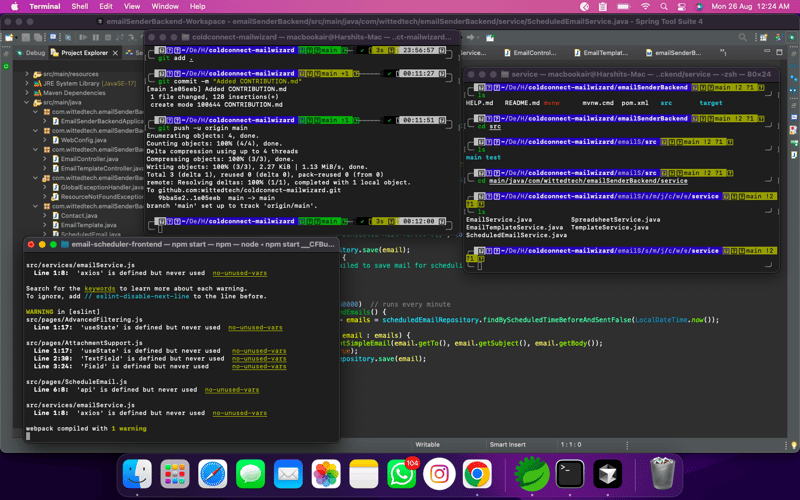Expand the JRE System Library node
800x500 pixels.
click(27, 83)
